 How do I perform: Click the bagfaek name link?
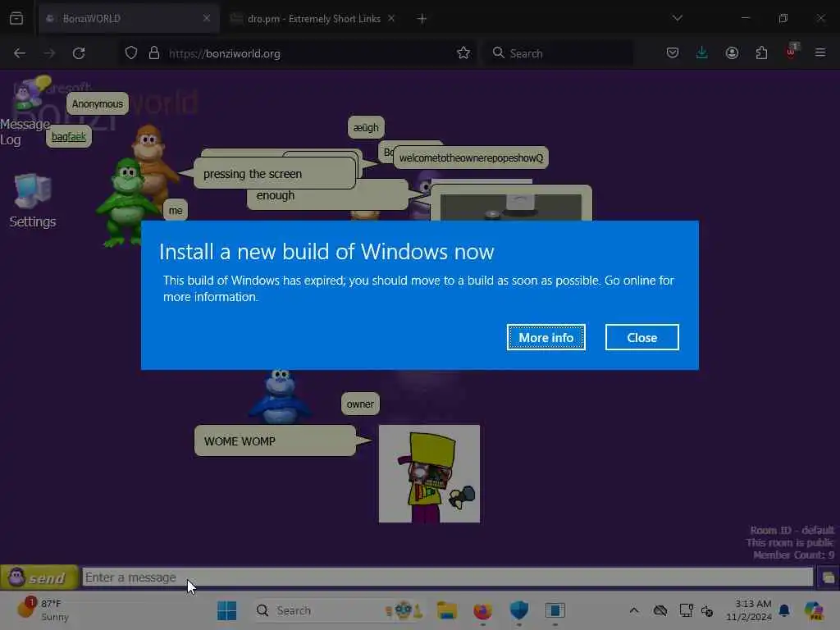point(69,137)
